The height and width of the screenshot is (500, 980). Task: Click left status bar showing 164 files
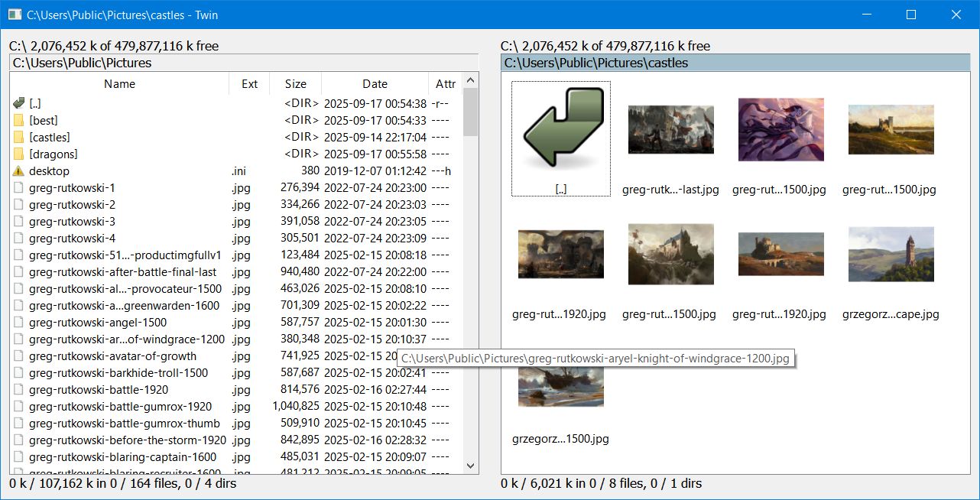(122, 483)
